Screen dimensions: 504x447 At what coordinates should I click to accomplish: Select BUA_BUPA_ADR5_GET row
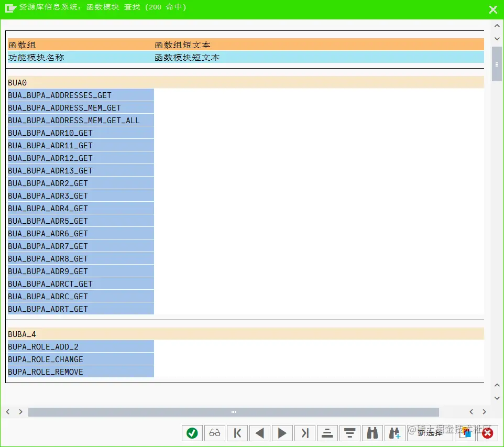pyautogui.click(x=81, y=221)
